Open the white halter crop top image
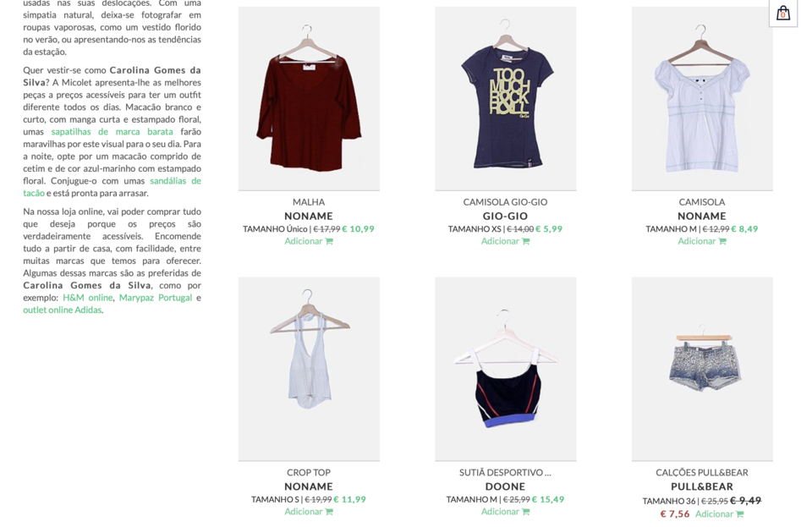This screenshot has height=527, width=812. [310, 369]
